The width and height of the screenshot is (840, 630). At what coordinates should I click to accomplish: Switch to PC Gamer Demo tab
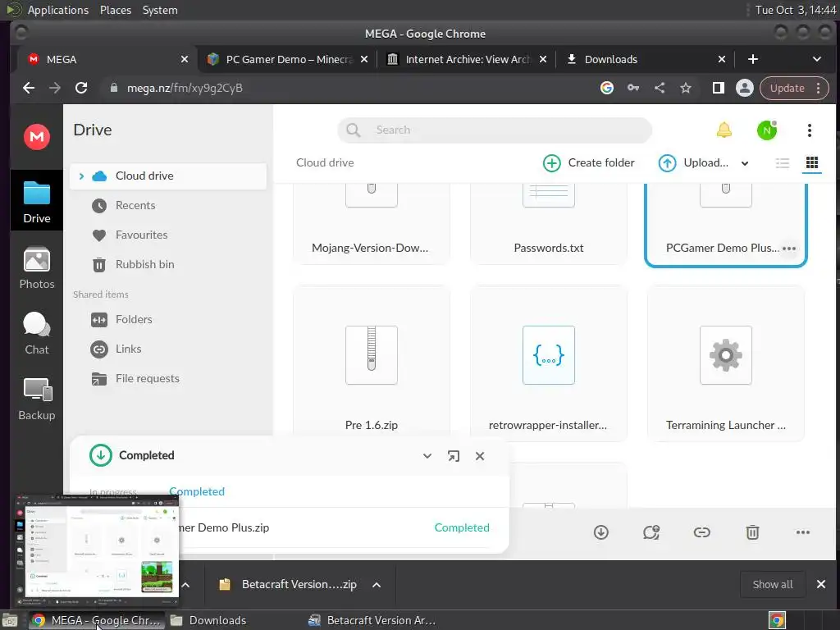[288, 59]
